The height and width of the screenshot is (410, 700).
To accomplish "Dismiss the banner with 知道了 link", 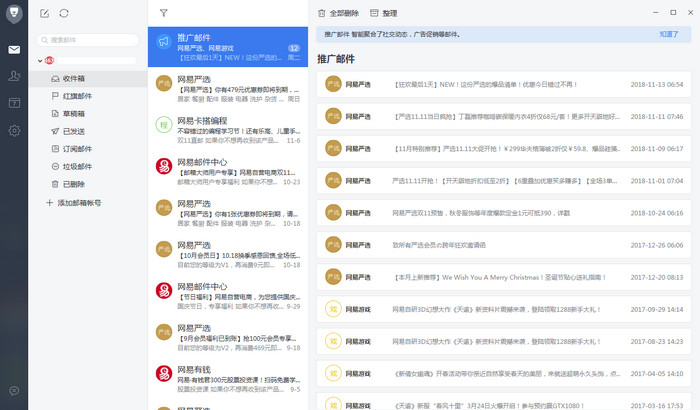I will point(669,34).
